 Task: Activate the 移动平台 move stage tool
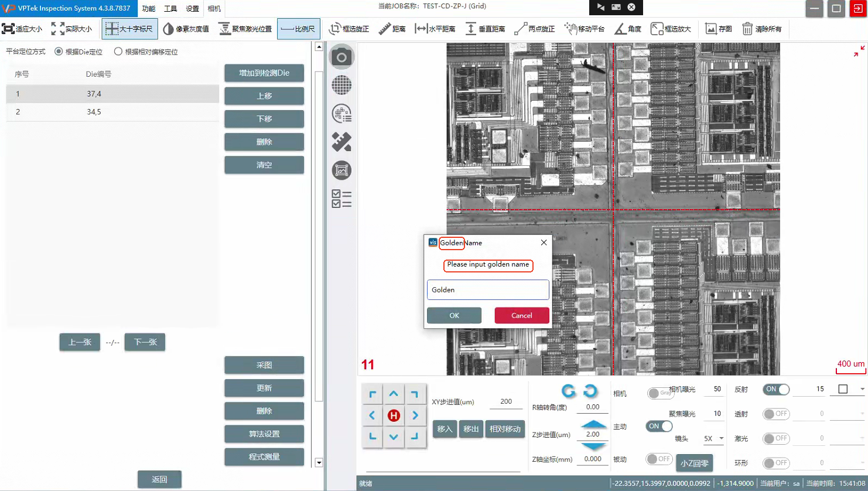[584, 29]
